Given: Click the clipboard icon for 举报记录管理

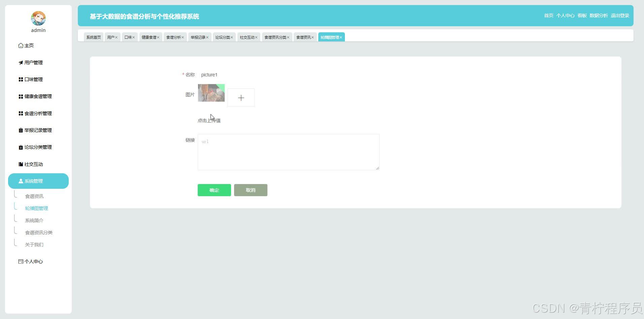Looking at the screenshot, I should click(x=21, y=130).
